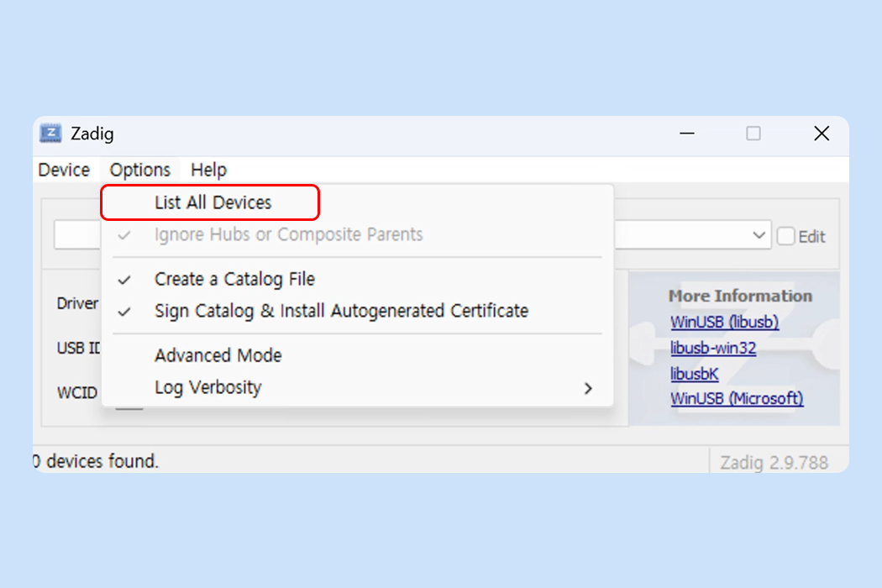This screenshot has height=588, width=882.
Task: Click the Zadig app icon in title bar
Action: pyautogui.click(x=50, y=134)
